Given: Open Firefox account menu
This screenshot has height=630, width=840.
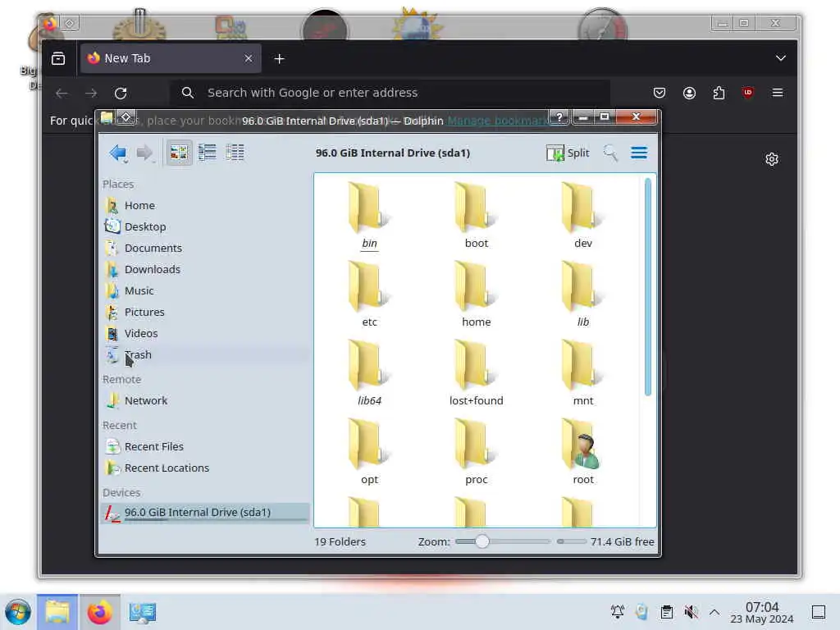Looking at the screenshot, I should [689, 94].
